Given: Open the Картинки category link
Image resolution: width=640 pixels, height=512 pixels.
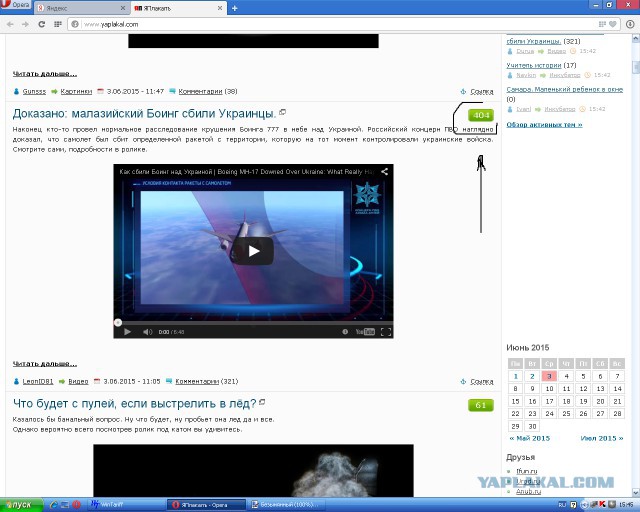Looking at the screenshot, I should tap(76, 91).
